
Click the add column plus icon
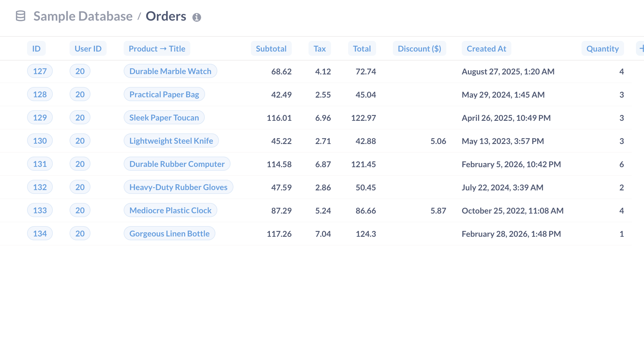tap(641, 49)
